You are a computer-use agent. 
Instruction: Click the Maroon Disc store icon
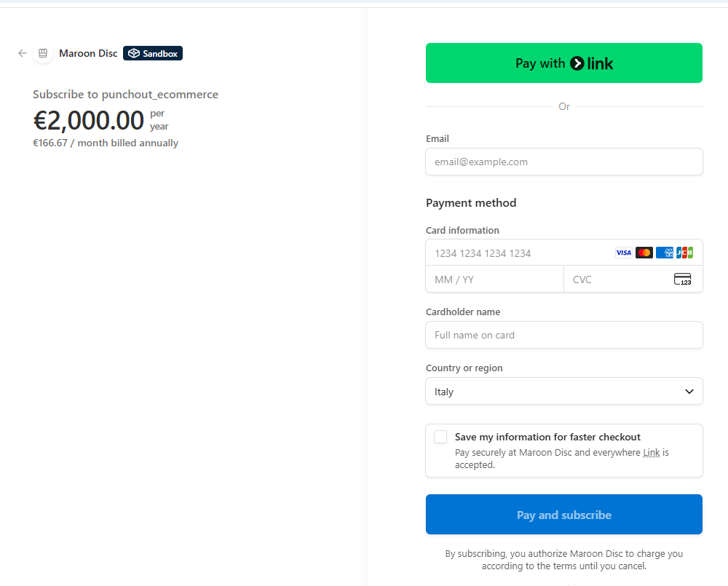pyautogui.click(x=43, y=53)
